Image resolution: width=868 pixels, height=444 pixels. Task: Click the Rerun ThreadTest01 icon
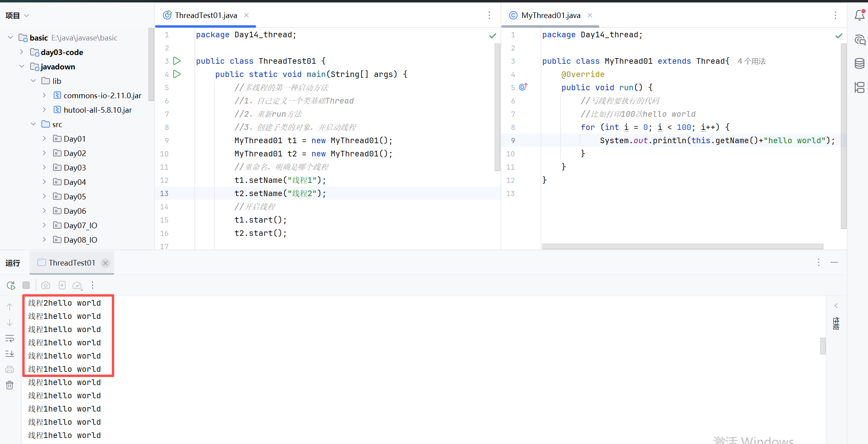click(11, 285)
